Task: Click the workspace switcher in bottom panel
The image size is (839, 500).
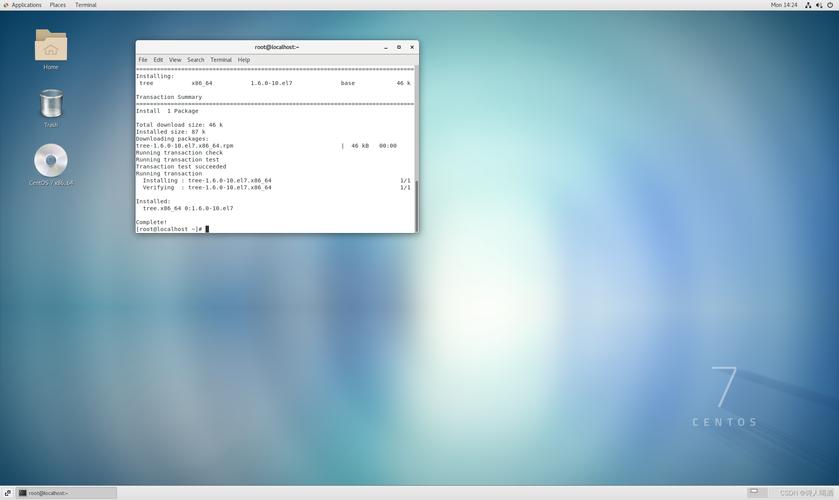Action: click(758, 493)
